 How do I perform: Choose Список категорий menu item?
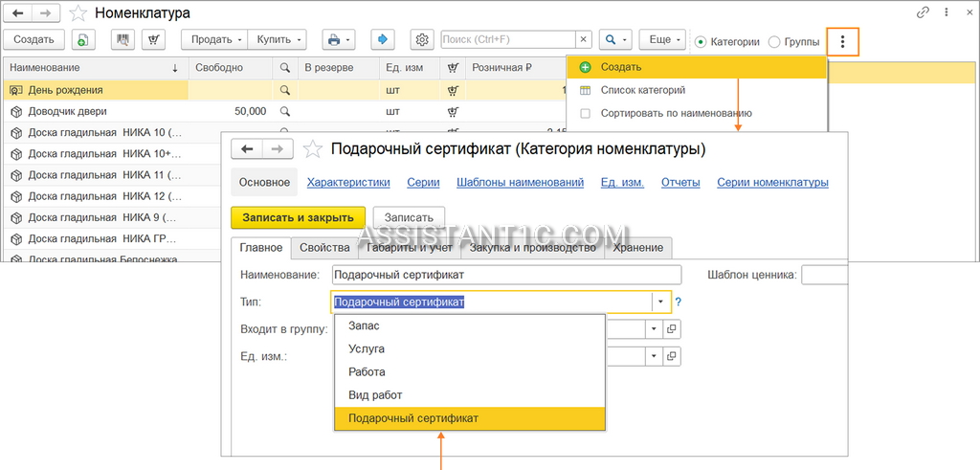point(697,90)
